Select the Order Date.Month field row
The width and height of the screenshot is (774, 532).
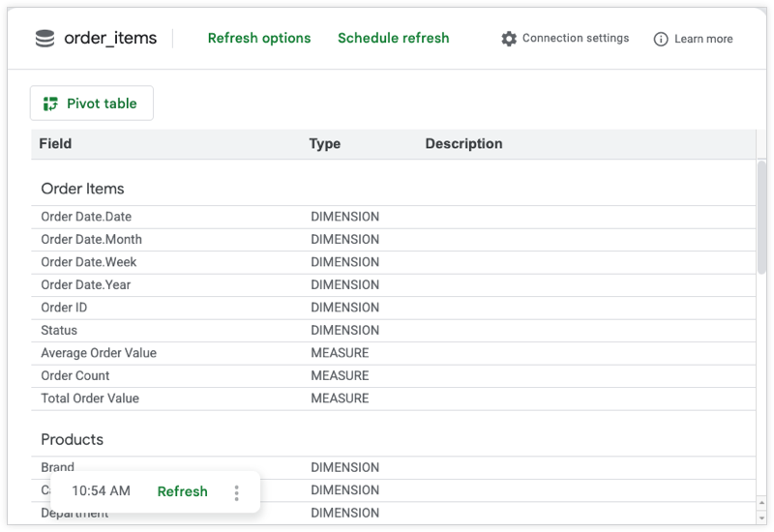[x=91, y=239]
